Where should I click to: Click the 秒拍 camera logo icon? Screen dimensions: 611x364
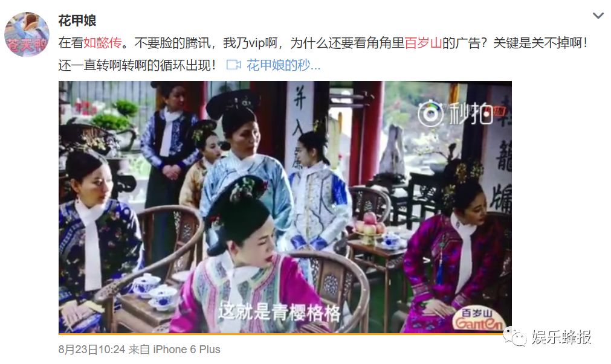(430, 113)
